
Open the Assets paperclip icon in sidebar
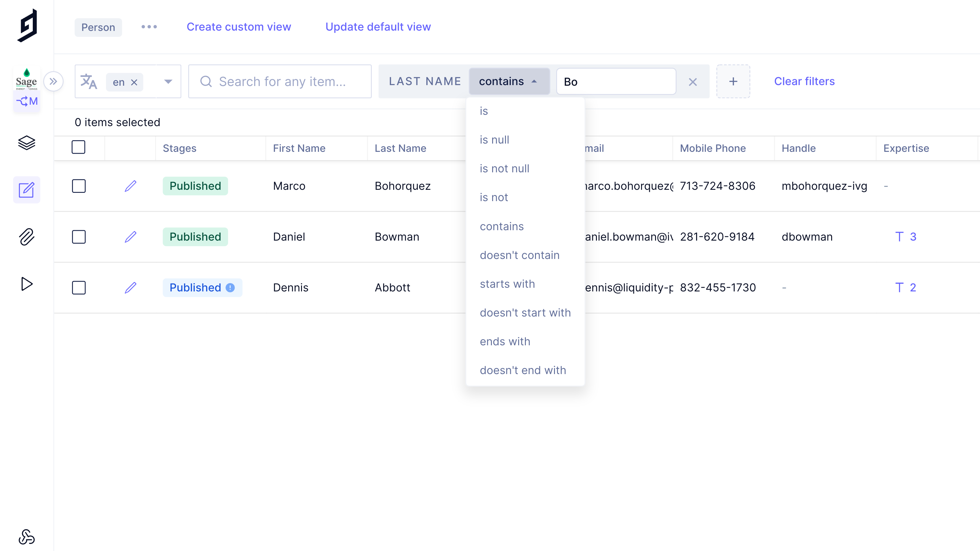pyautogui.click(x=27, y=237)
